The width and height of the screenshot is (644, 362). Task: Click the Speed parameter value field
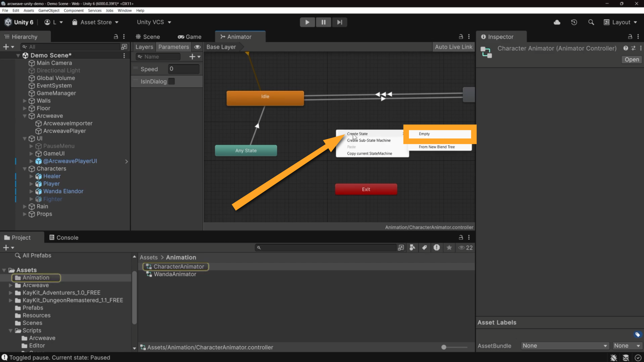pyautogui.click(x=184, y=69)
